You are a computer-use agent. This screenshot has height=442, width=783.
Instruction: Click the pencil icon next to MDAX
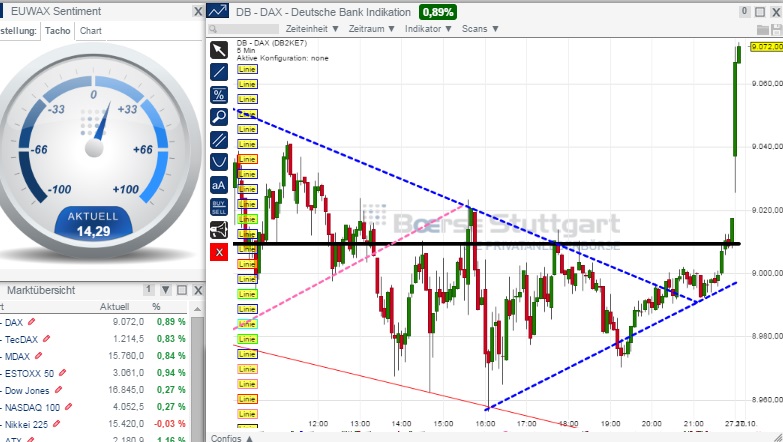[x=38, y=356]
